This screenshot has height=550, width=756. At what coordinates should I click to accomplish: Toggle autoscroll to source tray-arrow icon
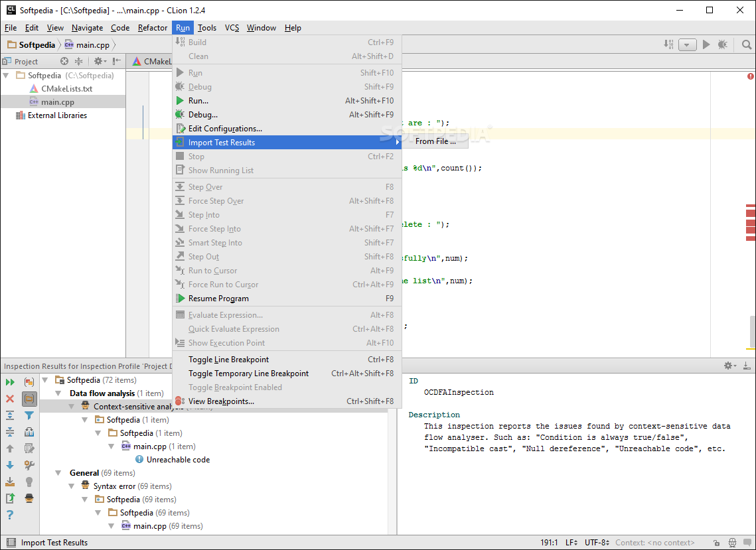point(10,482)
